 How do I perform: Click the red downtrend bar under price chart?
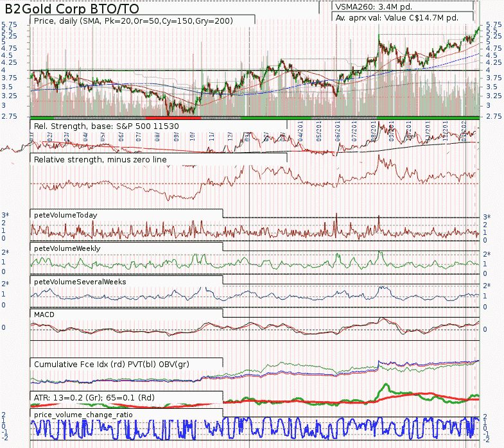pos(173,118)
